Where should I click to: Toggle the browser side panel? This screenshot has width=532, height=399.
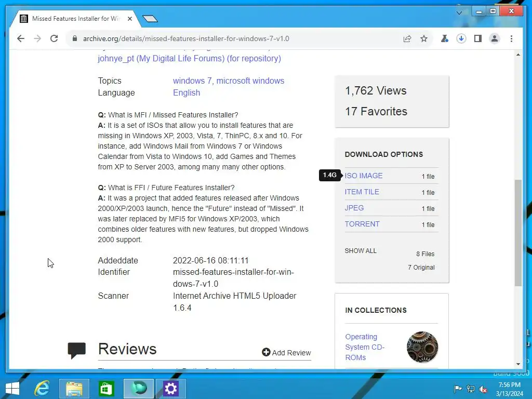(478, 38)
